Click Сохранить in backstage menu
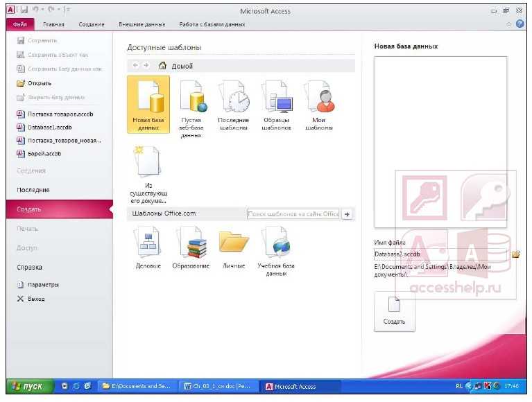The width and height of the screenshot is (532, 402). pos(37,41)
